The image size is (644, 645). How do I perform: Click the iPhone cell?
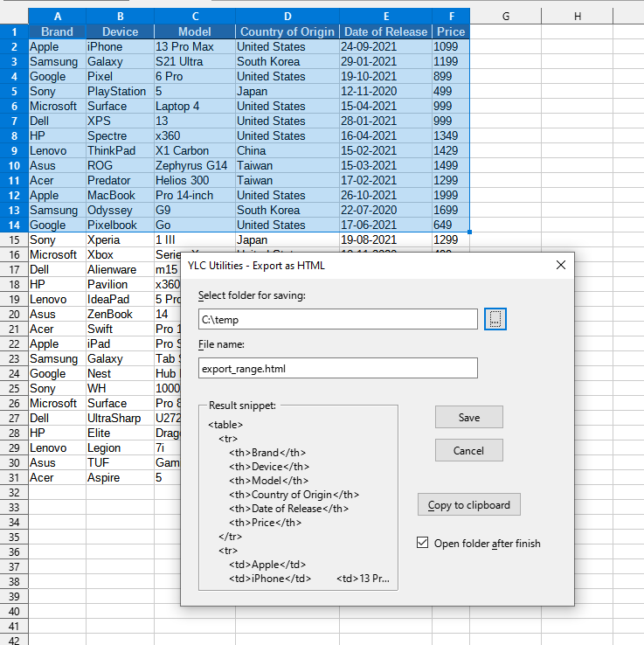[120, 46]
